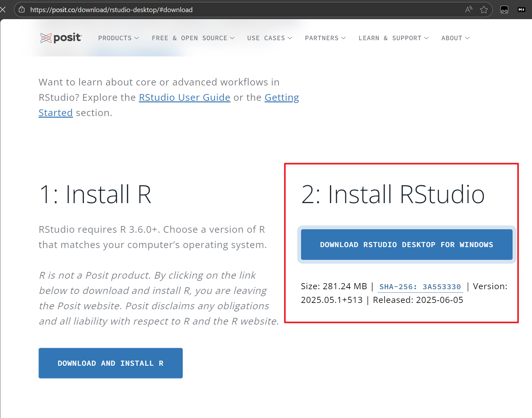
Task: Open the USE CASES menu
Action: point(270,38)
